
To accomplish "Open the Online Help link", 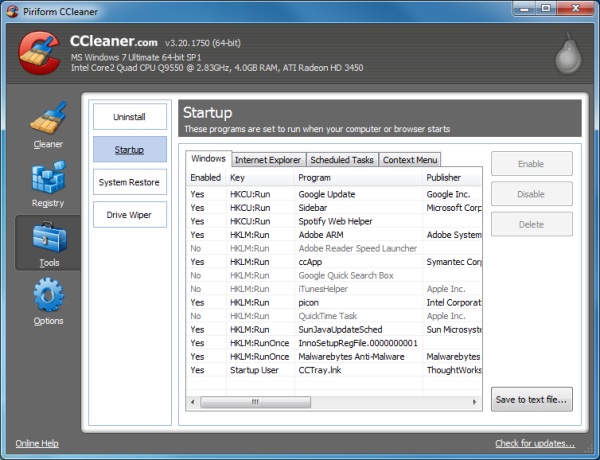I will 37,443.
